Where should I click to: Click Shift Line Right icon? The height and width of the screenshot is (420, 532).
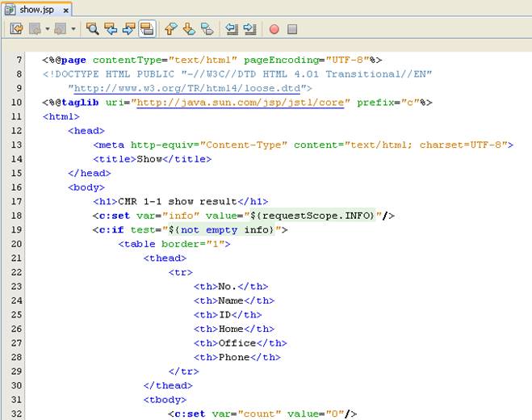(x=250, y=29)
